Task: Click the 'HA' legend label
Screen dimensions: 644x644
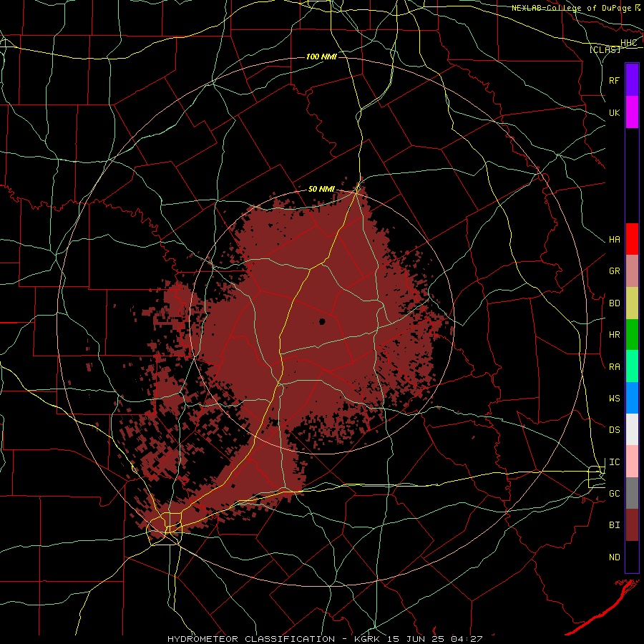Action: pos(614,239)
